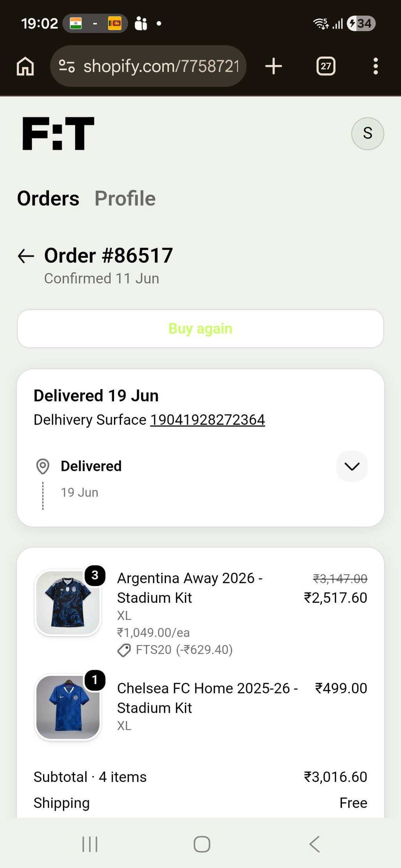Go back using arrow beside Order #86517
Image resolution: width=401 pixels, height=868 pixels.
26,256
